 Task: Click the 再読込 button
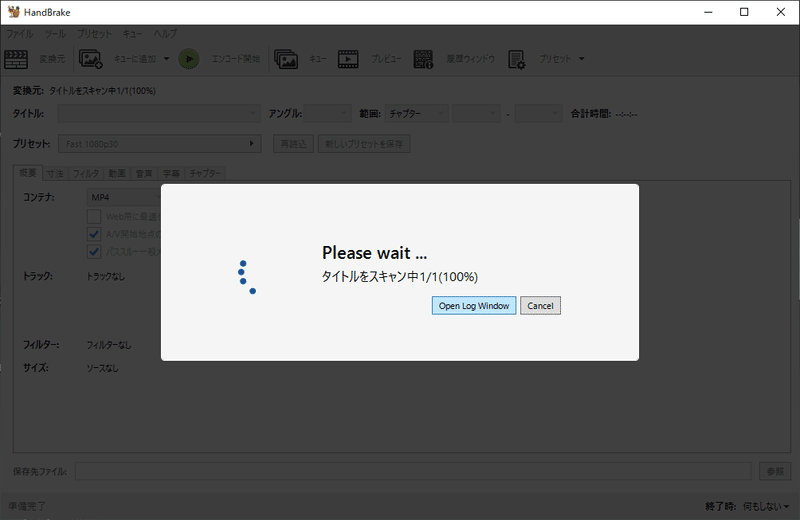click(x=293, y=144)
